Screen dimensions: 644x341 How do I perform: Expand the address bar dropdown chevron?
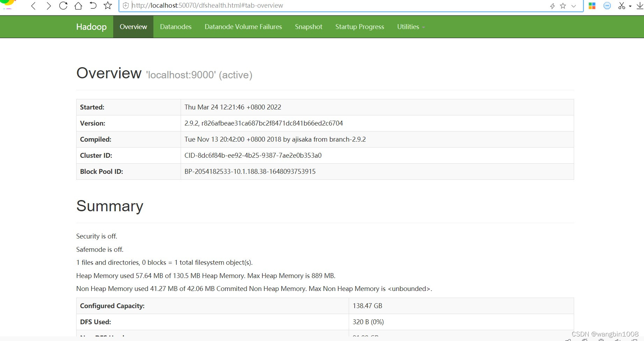[x=573, y=6]
